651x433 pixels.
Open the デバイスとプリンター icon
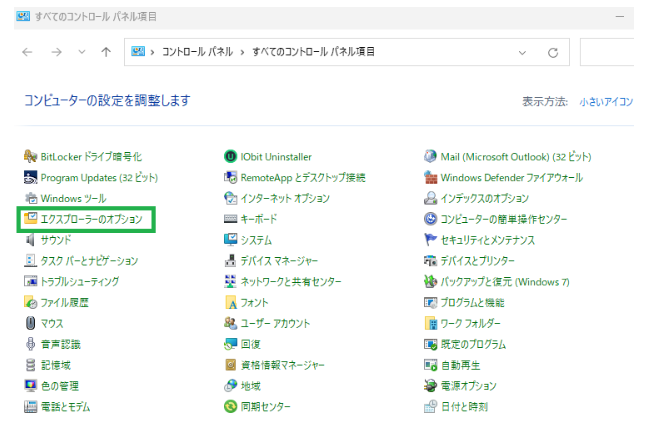click(431, 260)
